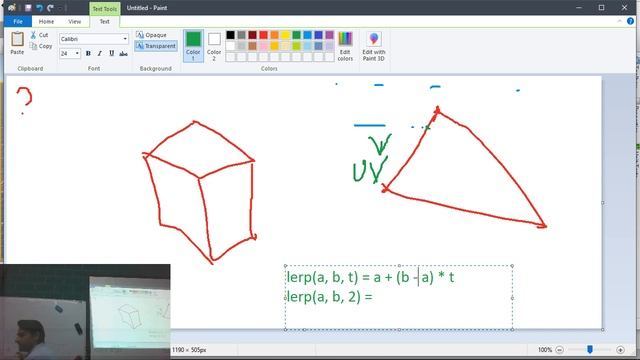Open the File menu
This screenshot has width=640, height=360.
[18, 22]
